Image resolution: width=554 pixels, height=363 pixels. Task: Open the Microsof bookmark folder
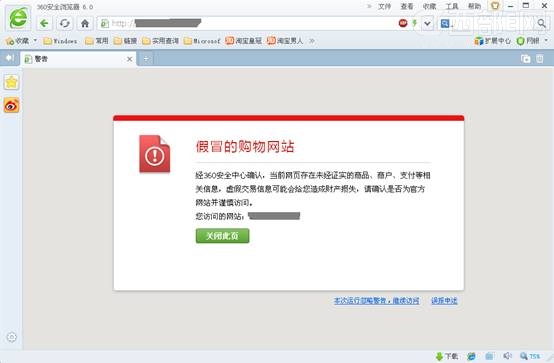202,41
